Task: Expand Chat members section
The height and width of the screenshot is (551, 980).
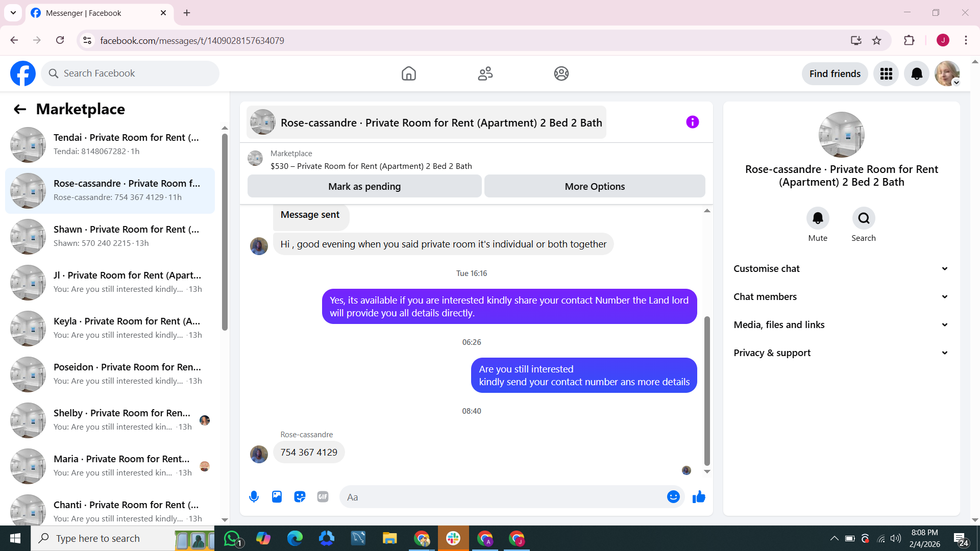Action: coord(841,296)
